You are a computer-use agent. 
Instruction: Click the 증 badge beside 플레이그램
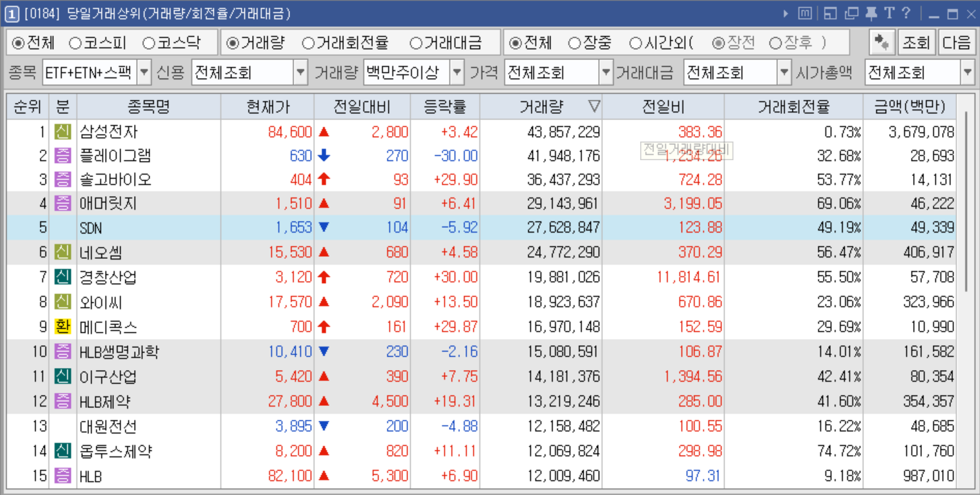[63, 155]
